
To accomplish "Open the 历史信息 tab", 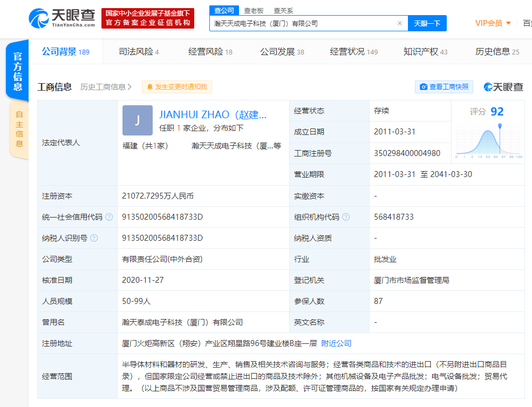I will tap(497, 52).
